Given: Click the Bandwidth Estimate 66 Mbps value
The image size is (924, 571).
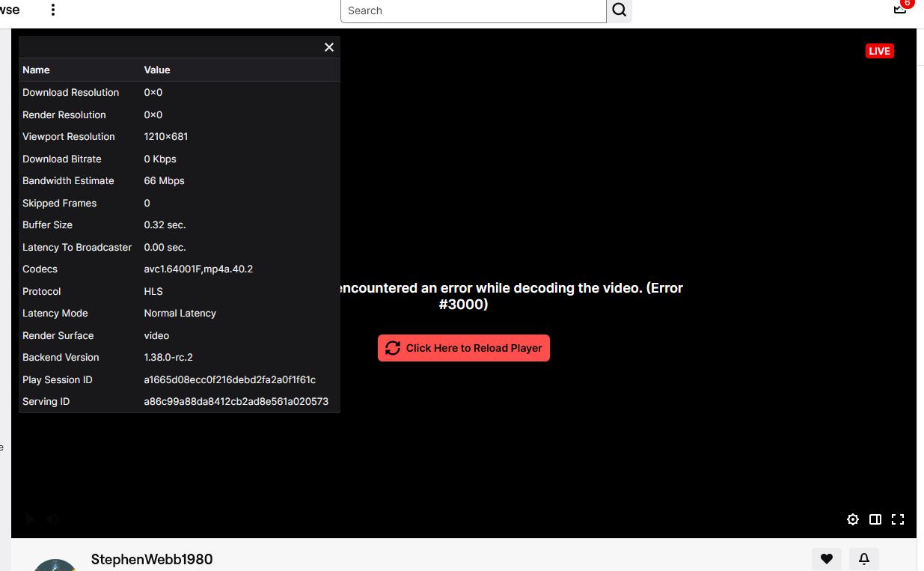Looking at the screenshot, I should (x=164, y=180).
